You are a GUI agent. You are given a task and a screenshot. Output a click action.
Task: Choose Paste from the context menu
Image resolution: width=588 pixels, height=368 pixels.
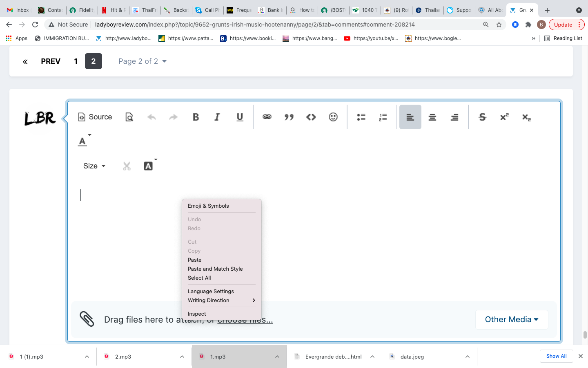195,260
